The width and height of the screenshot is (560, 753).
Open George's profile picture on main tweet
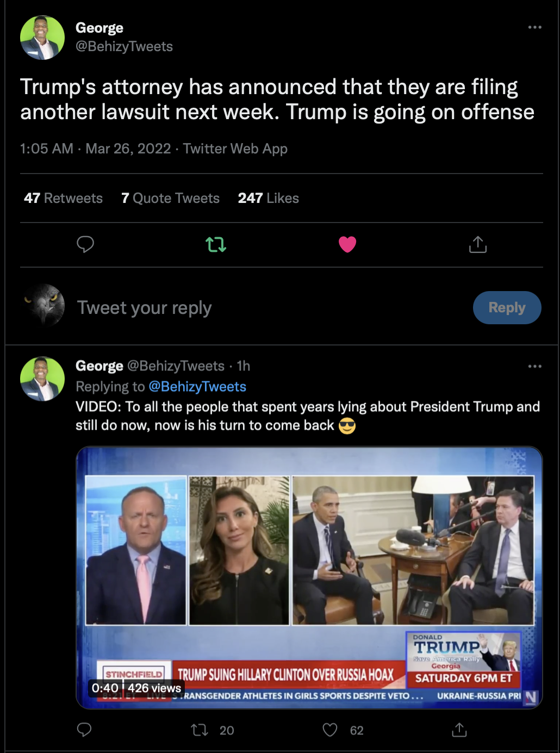click(x=42, y=38)
